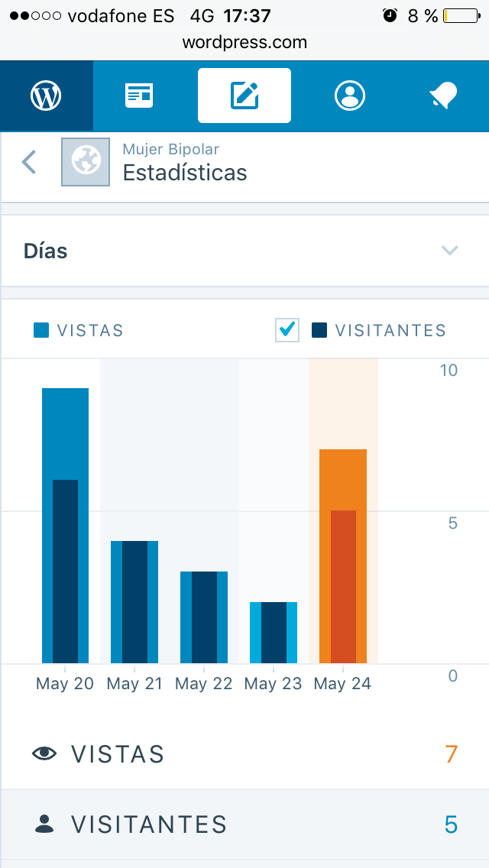Screen dimensions: 489x868
Task: Go back using the left chevron arrow
Action: (29, 162)
